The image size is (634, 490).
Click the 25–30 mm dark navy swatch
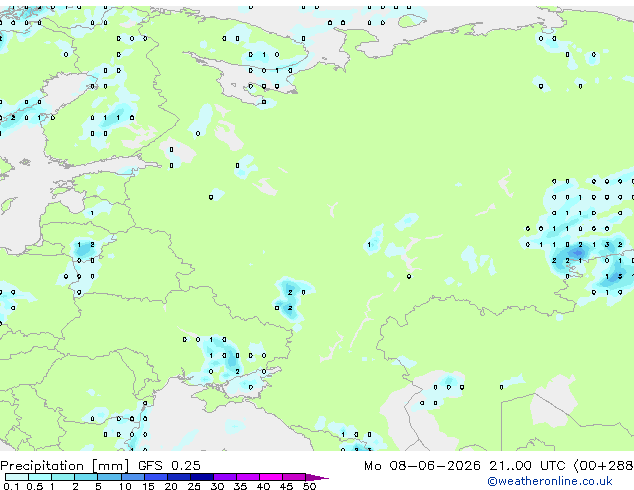pos(201,477)
